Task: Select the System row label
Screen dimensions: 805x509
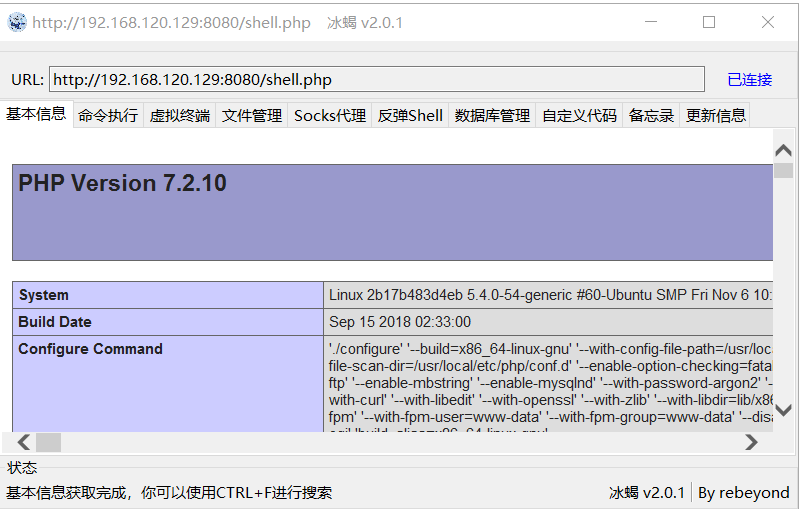Action: click(x=44, y=295)
